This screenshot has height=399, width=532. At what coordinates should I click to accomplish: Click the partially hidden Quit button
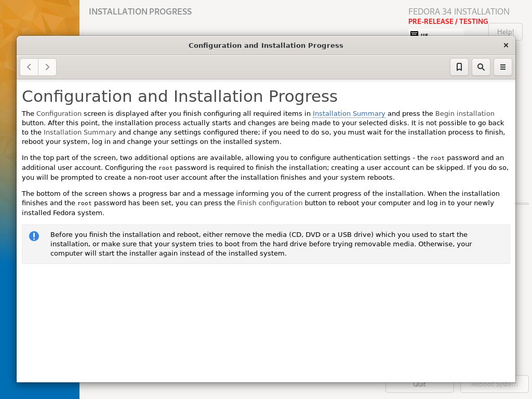419,387
